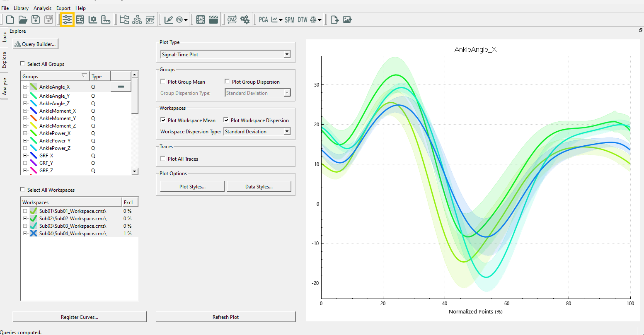Click the GRF_Z magenta color swatch
This screenshot has width=644, height=335.
click(34, 171)
